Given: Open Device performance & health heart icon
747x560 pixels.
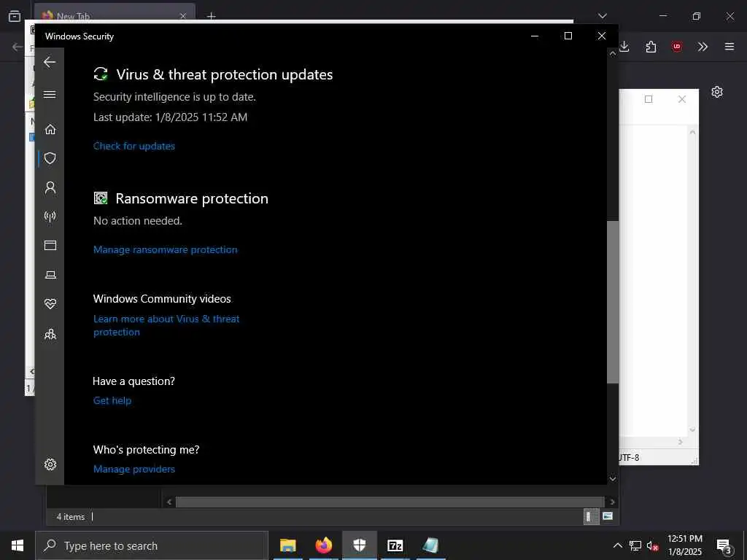Looking at the screenshot, I should [x=50, y=304].
